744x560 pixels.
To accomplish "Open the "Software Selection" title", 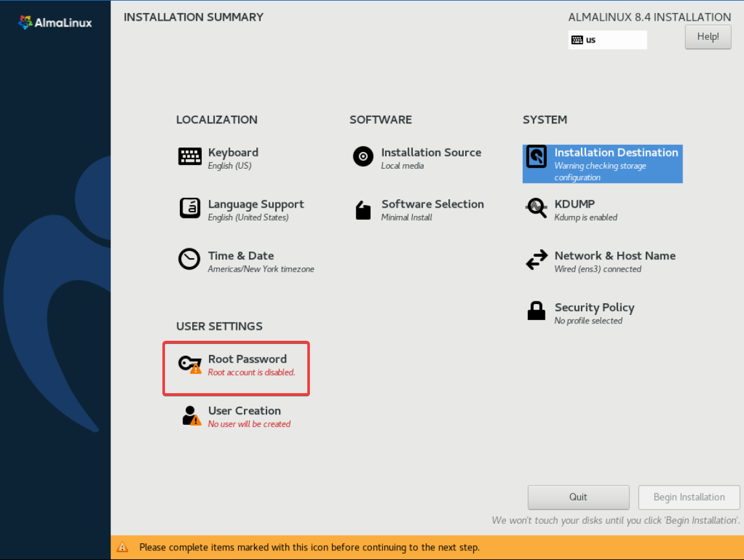I will point(433,204).
